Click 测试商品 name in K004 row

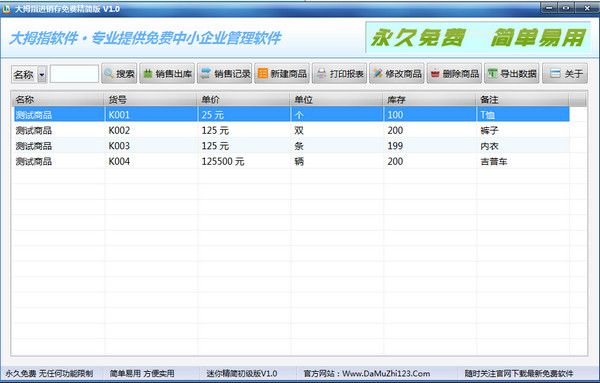[34, 161]
